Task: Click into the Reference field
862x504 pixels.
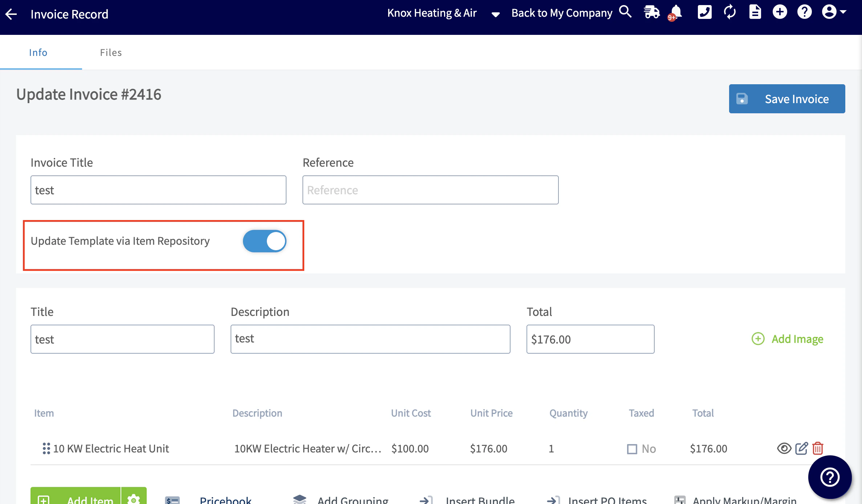Action: click(x=430, y=190)
